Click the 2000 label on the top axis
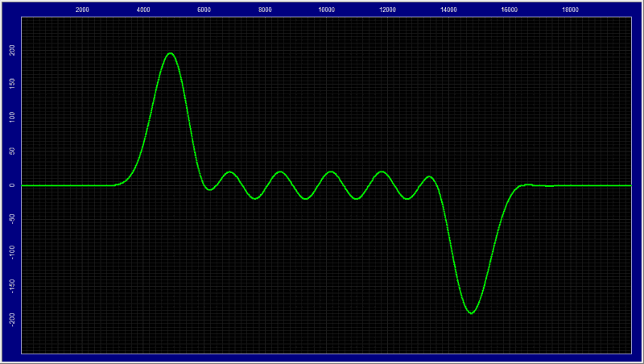 click(82, 10)
